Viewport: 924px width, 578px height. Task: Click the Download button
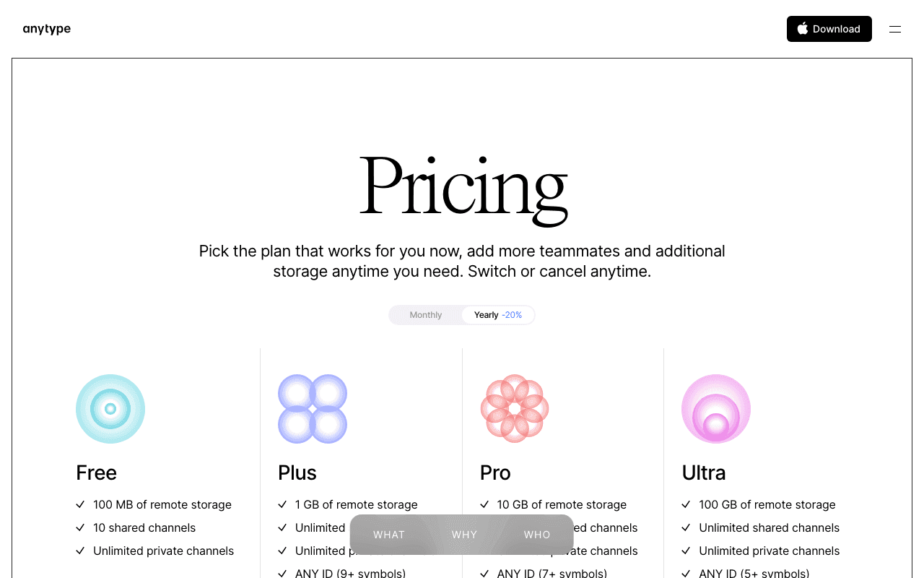coord(829,29)
